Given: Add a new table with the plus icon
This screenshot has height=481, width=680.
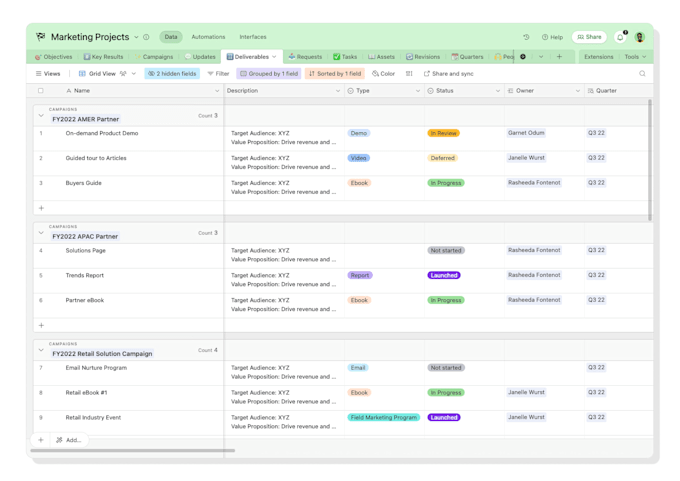Looking at the screenshot, I should (x=559, y=57).
